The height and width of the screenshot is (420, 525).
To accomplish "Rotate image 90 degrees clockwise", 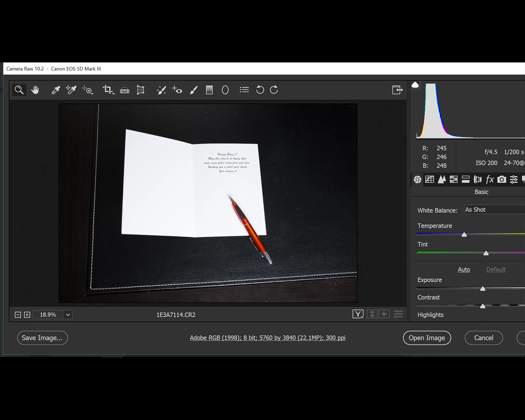I will pyautogui.click(x=274, y=90).
